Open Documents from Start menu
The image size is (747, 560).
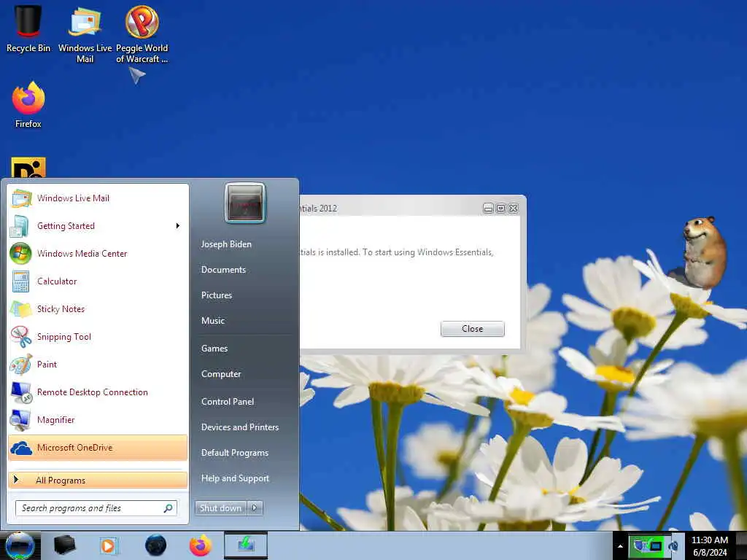[223, 270]
